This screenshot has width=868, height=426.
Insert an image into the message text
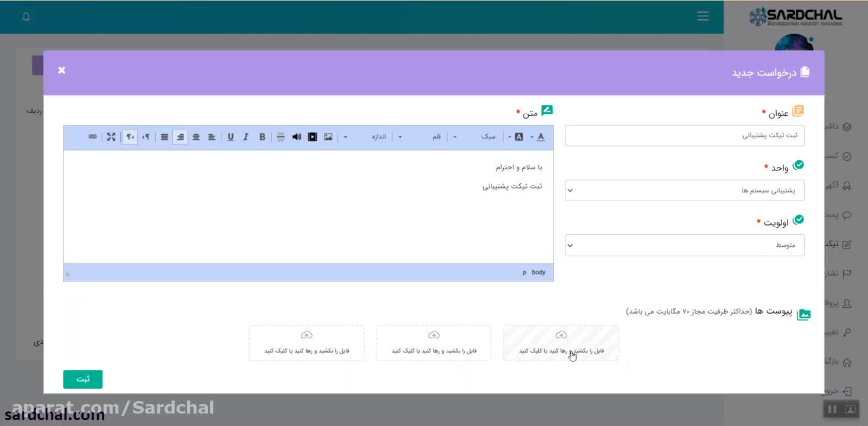(x=328, y=137)
